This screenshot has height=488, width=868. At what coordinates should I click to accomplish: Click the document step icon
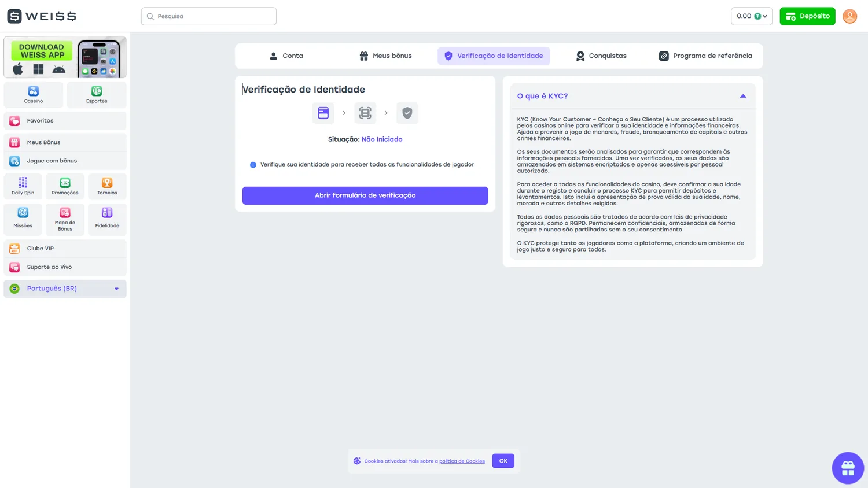point(323,113)
